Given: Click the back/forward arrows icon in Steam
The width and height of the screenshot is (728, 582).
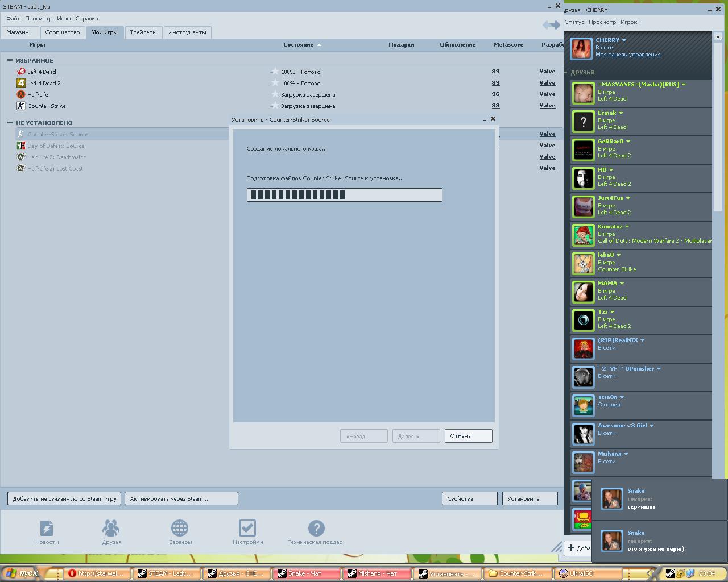Looking at the screenshot, I should [x=551, y=24].
